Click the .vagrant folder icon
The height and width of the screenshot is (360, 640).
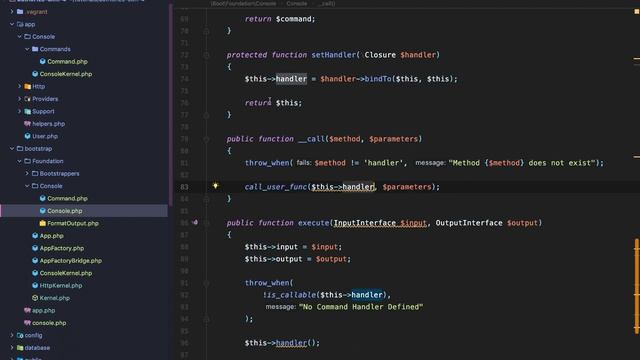point(20,12)
